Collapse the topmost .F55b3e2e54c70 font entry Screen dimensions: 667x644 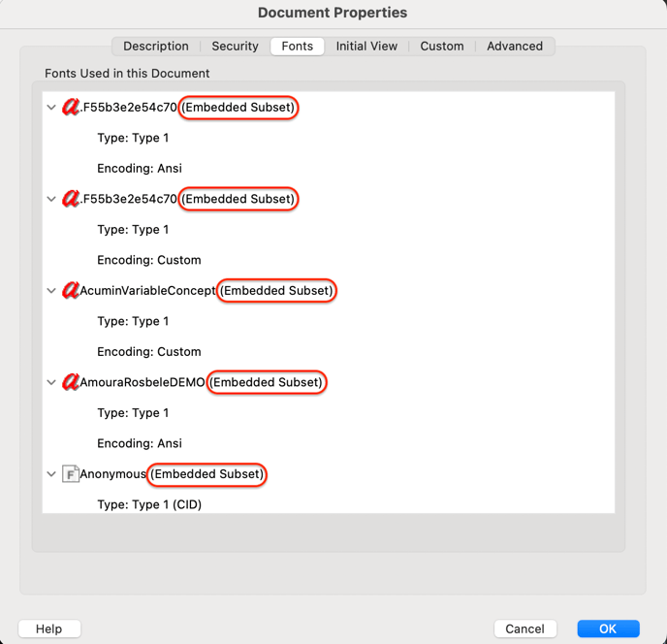coord(51,108)
